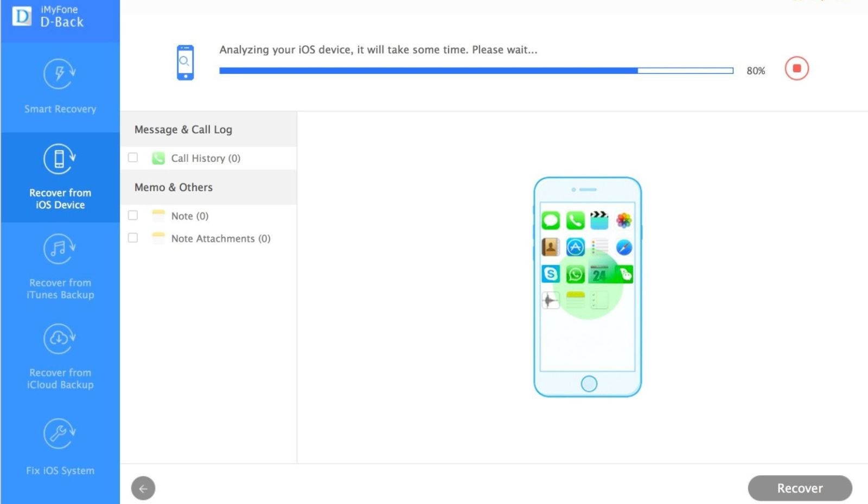Image resolution: width=868 pixels, height=504 pixels.
Task: Click the back arrow button
Action: 143,488
